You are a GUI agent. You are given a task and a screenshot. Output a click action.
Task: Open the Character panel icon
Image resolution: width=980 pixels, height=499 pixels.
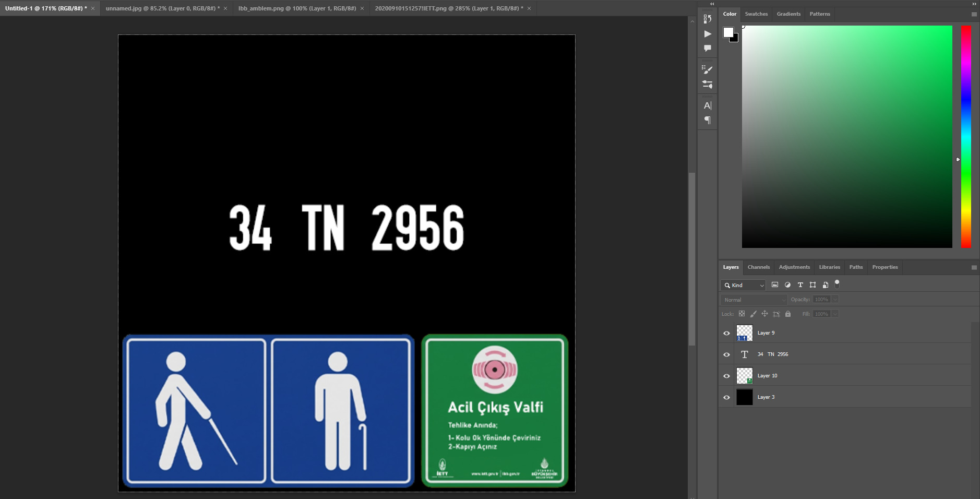pos(707,105)
